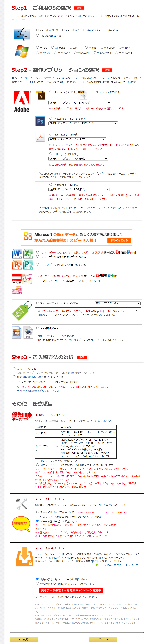
Task: Choose Windows11 as the OS
Action: tap(116, 53)
